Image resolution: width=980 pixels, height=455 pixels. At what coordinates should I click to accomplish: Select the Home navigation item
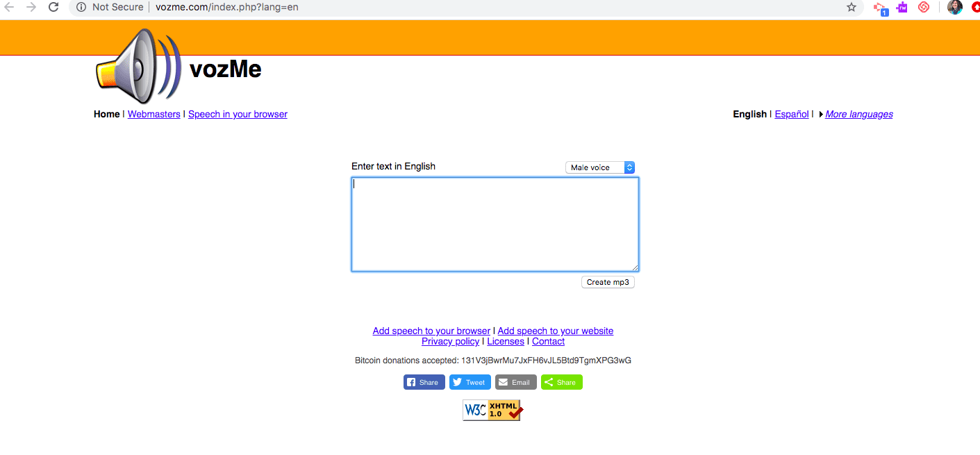(x=107, y=114)
